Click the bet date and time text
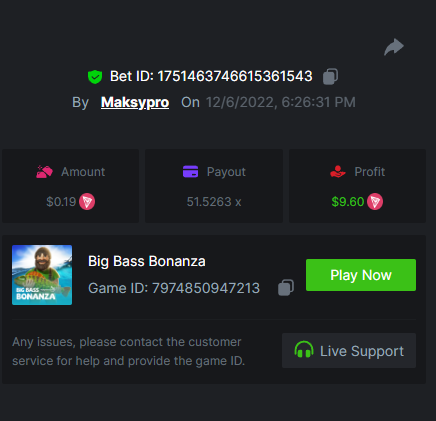The height and width of the screenshot is (421, 436). tap(281, 102)
